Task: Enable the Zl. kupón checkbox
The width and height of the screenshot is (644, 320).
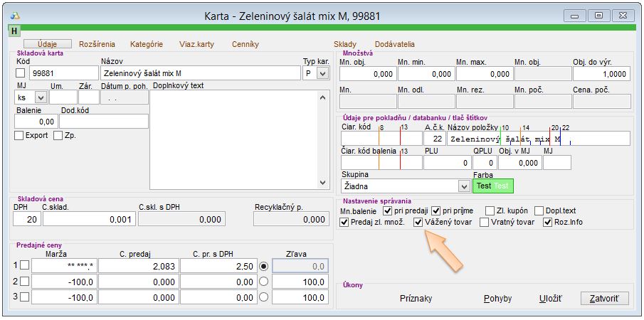Action: coord(490,210)
